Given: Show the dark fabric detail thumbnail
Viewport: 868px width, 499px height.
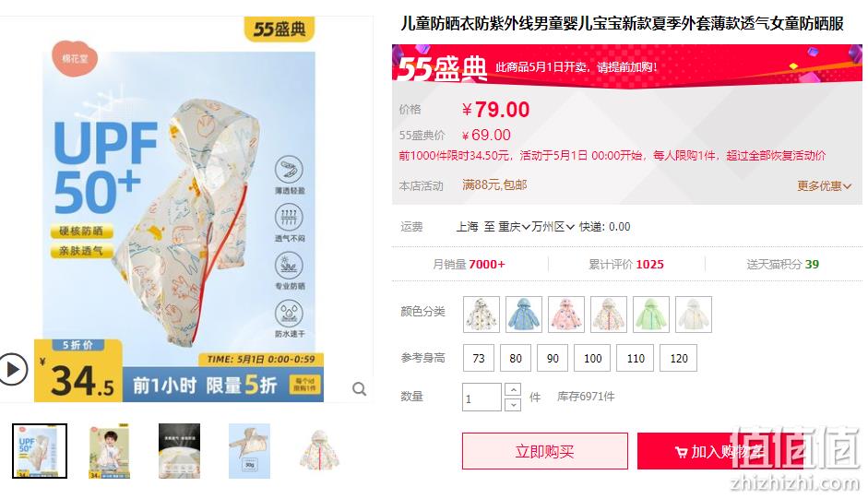Looking at the screenshot, I should 179,451.
